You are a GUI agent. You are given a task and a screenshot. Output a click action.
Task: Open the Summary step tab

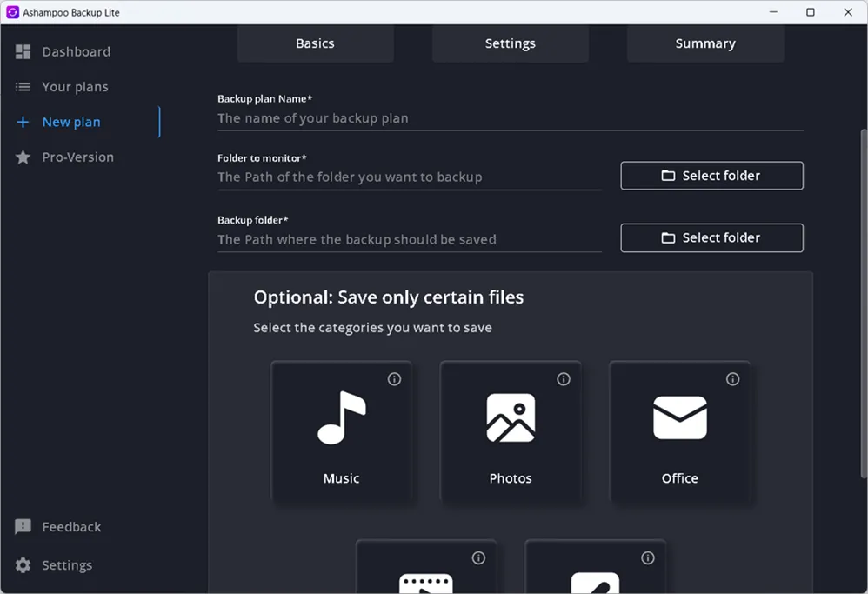pos(704,43)
